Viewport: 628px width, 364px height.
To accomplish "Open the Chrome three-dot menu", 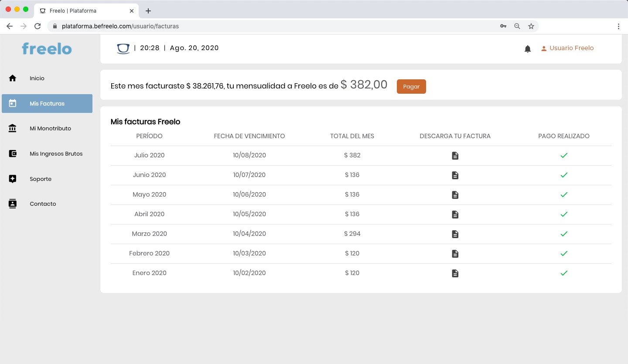I will click(x=618, y=26).
